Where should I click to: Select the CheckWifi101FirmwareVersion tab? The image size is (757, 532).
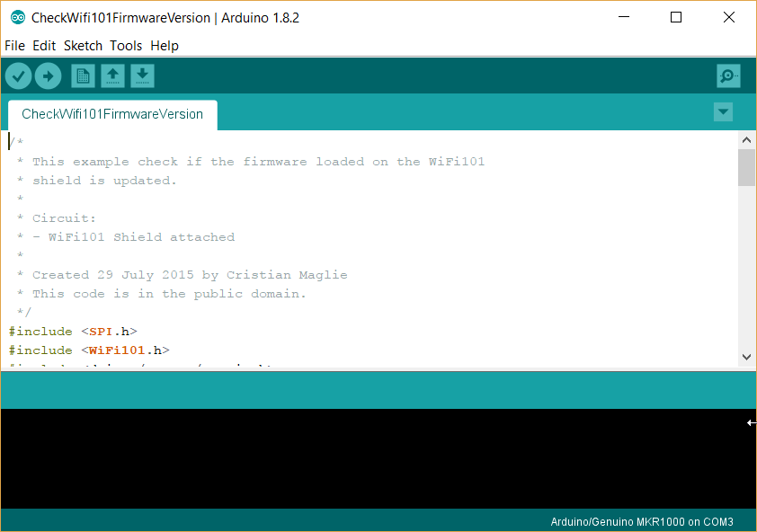tap(112, 114)
